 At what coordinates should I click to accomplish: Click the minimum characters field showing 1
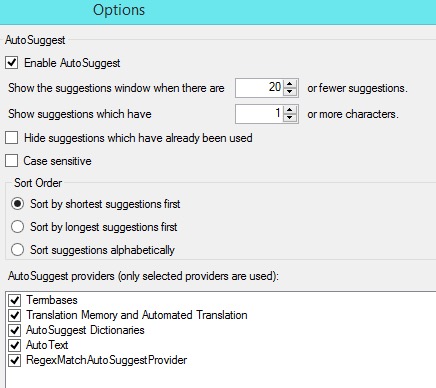click(259, 114)
